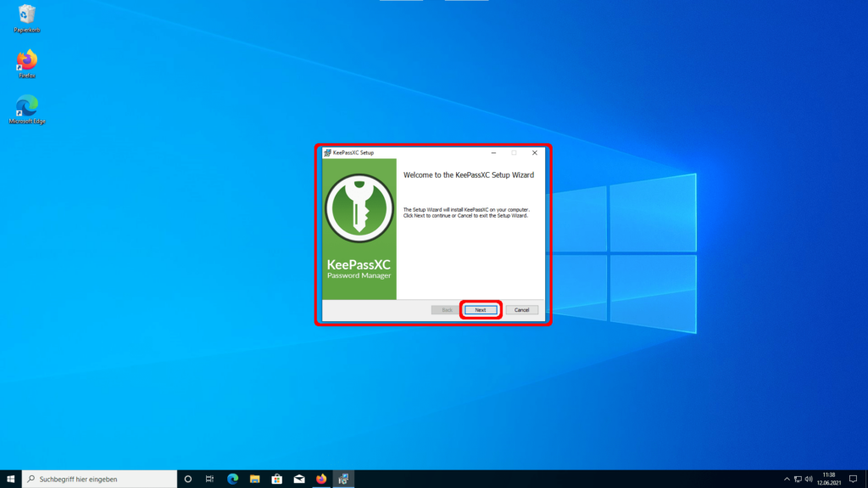Viewport: 868px width, 488px height.
Task: Open the clock showing 11:38
Action: [x=829, y=480]
